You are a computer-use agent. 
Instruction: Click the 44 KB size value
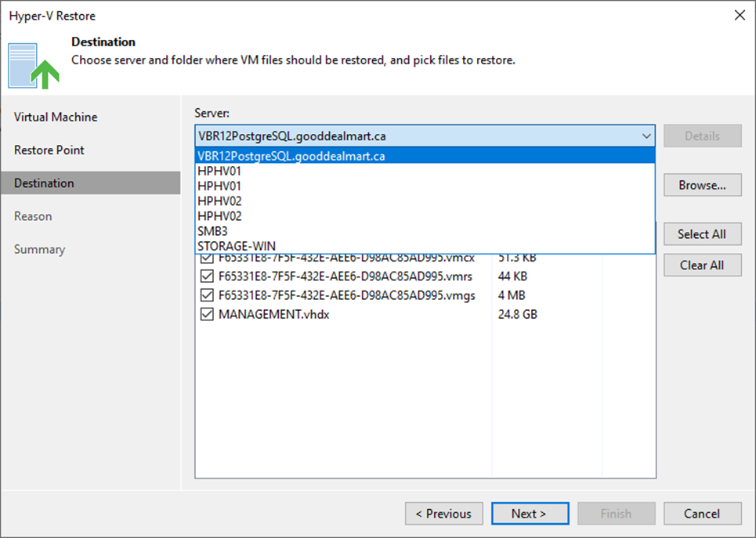[512, 276]
